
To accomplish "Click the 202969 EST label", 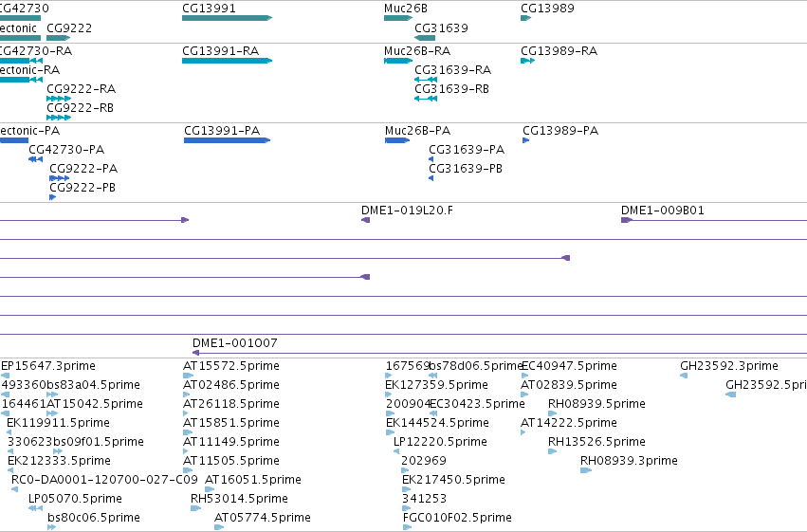I will tap(424, 461).
